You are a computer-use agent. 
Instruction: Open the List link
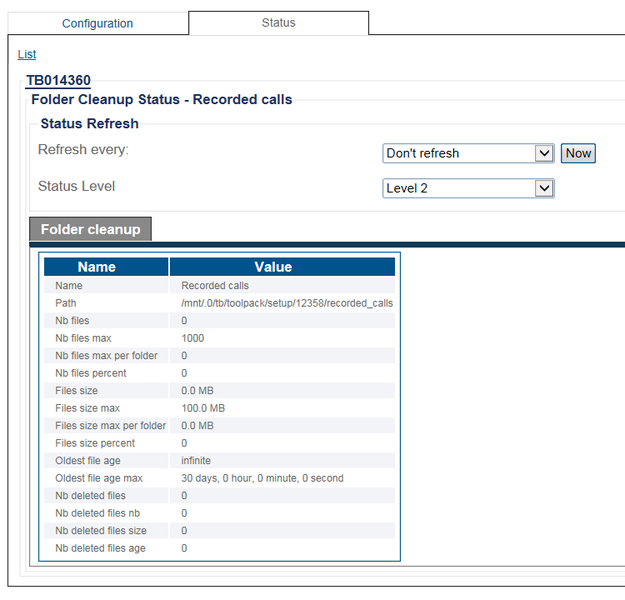pos(27,54)
